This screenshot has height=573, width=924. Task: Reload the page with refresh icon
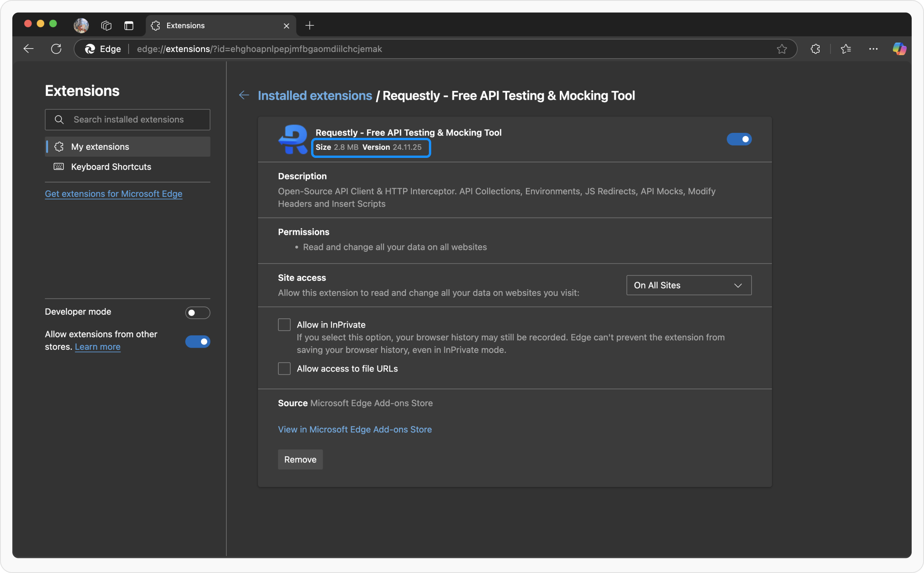(56, 49)
